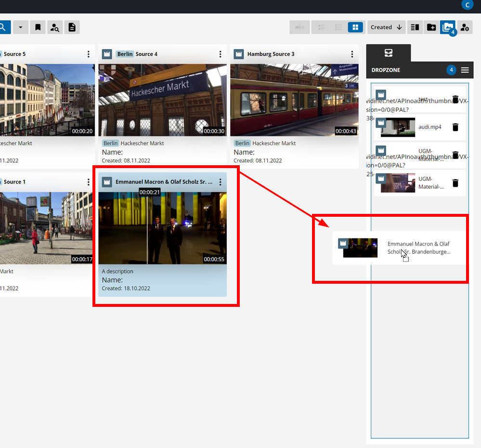The image size is (481, 448).
Task: Open the Hackescher Markt Source 4 thumbnail
Action: tap(161, 100)
